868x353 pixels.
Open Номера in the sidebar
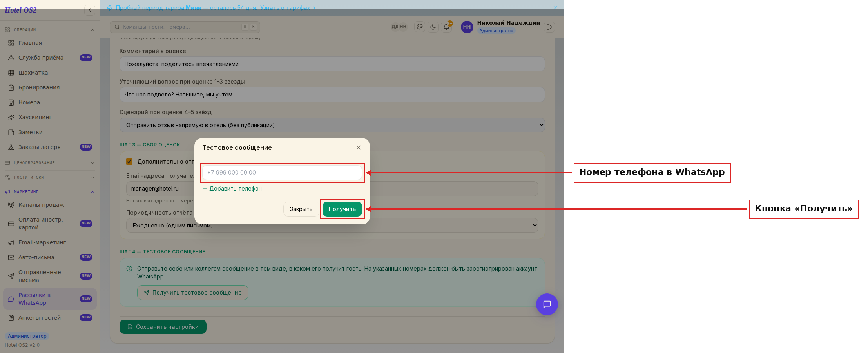click(x=50, y=102)
